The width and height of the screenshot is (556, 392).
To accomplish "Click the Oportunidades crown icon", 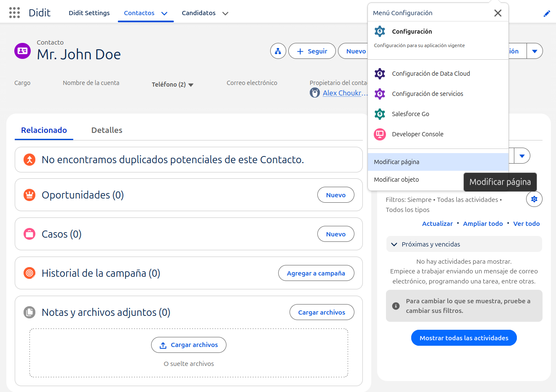I will 29,195.
